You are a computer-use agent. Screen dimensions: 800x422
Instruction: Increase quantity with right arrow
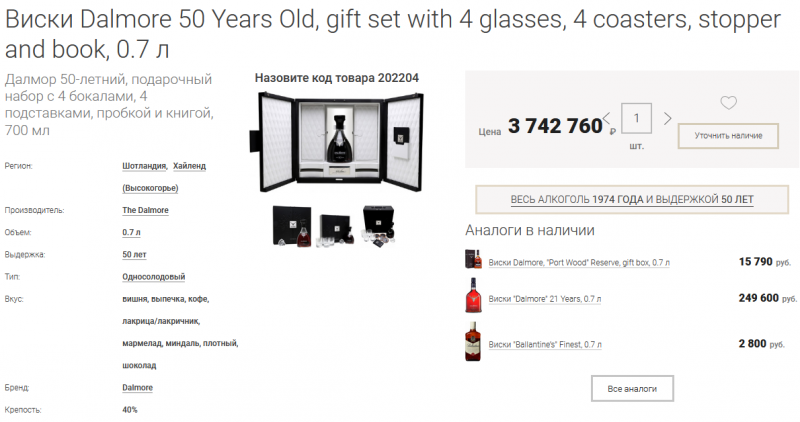668,120
